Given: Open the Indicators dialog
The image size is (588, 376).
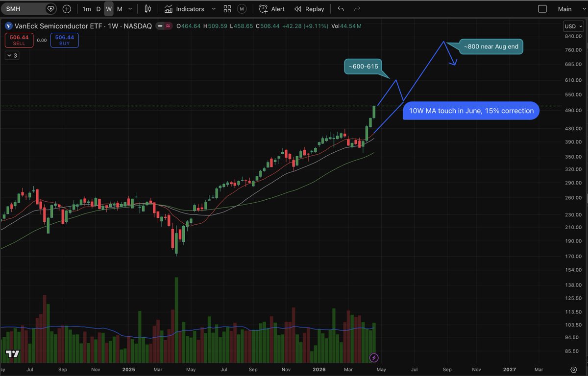Looking at the screenshot, I should pyautogui.click(x=184, y=9).
